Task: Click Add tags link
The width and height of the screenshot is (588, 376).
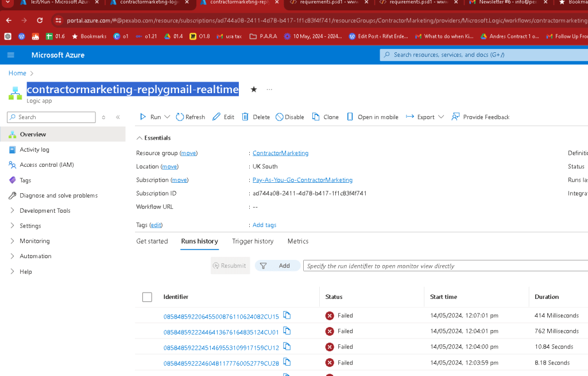Action: tap(264, 225)
